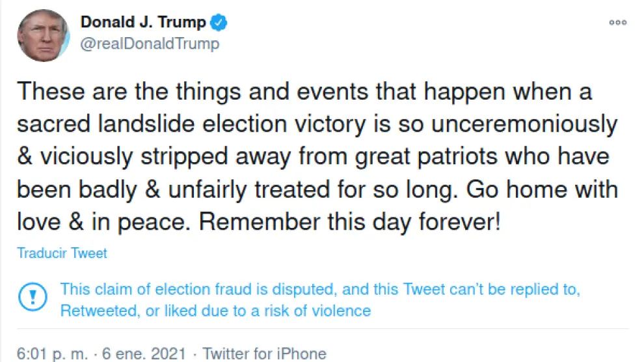Click the tweet's first line starting "These are"
This screenshot has height=362, width=644.
[304, 91]
